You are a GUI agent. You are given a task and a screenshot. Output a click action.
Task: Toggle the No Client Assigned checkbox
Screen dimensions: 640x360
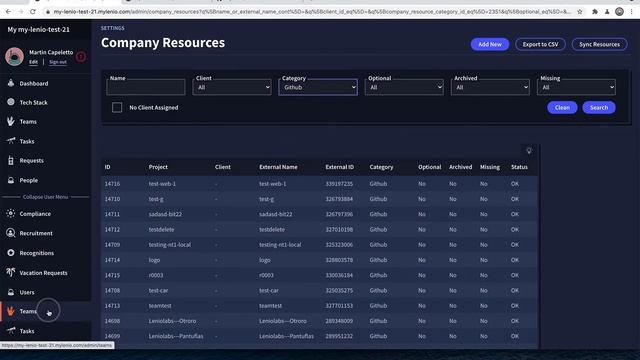(117, 107)
